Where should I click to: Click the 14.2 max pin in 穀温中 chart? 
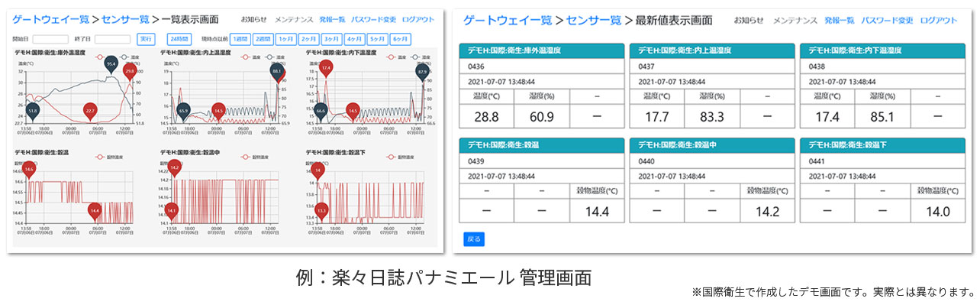pyautogui.click(x=174, y=167)
